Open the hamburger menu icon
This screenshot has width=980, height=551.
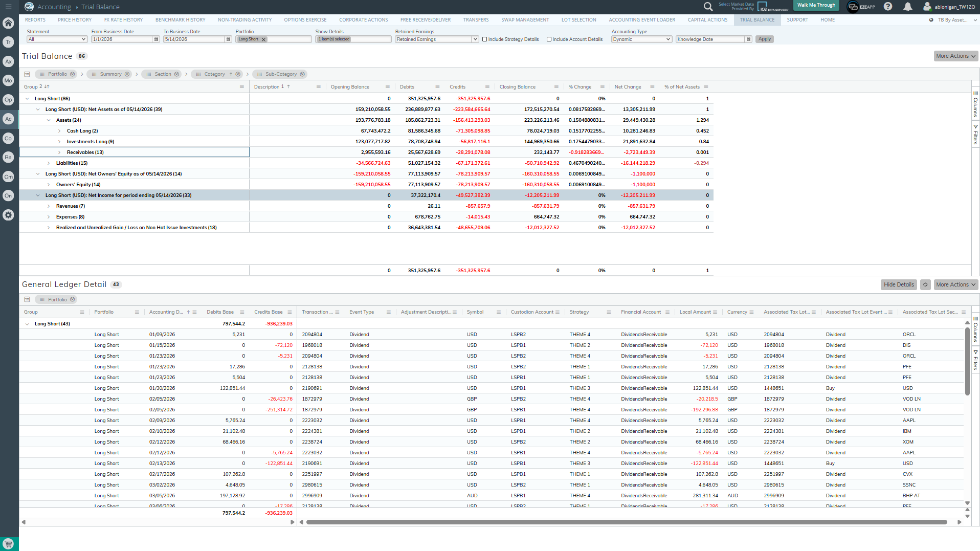click(8, 7)
